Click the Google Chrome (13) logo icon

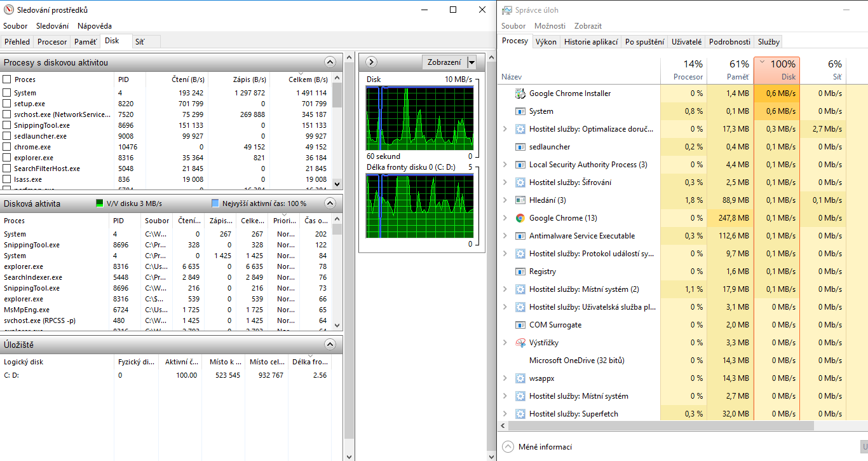[520, 218]
